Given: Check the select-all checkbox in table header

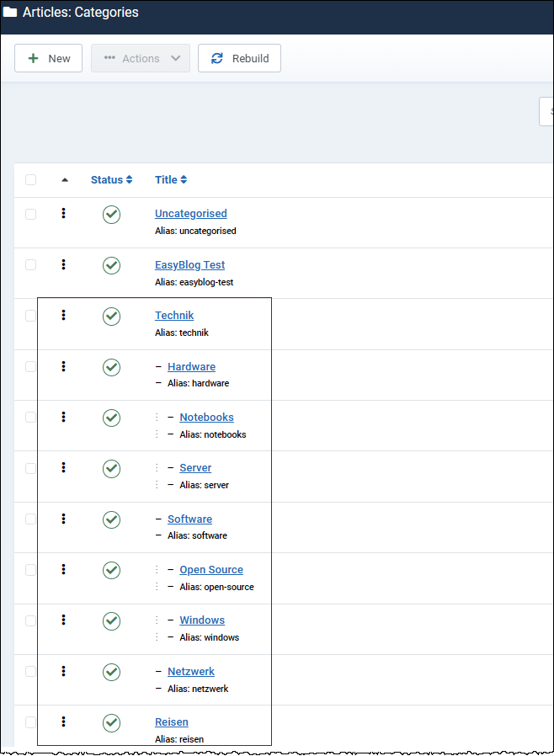Looking at the screenshot, I should click(30, 179).
